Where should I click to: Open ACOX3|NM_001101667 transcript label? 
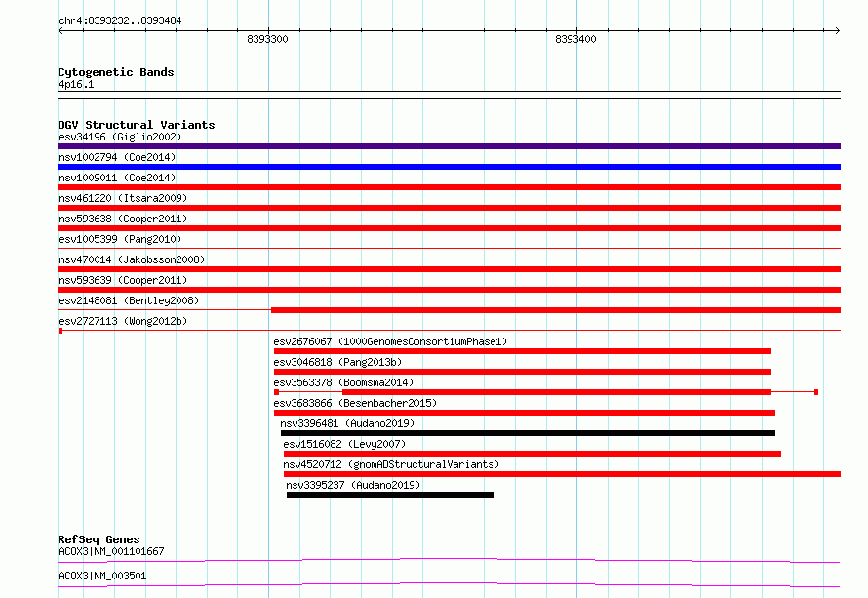point(111,551)
